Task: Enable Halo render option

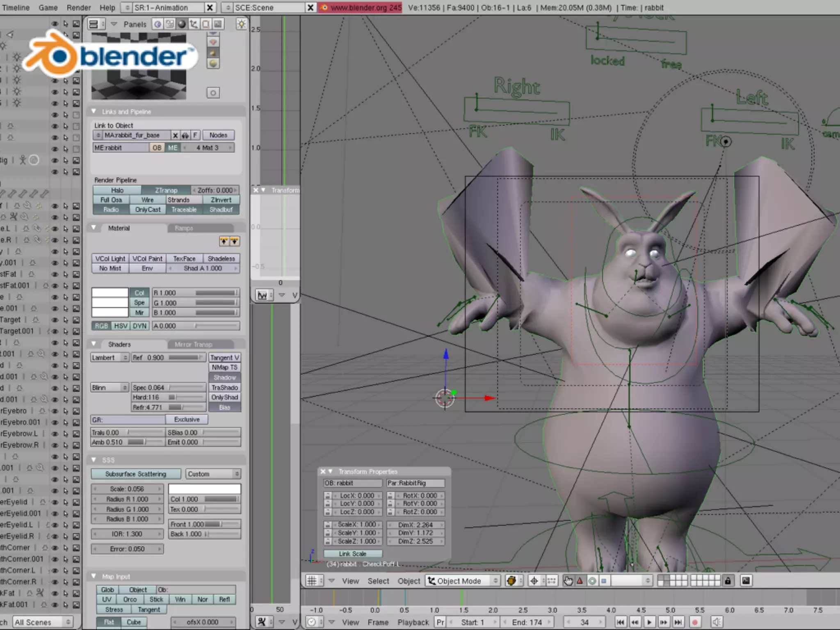Action: [x=117, y=190]
